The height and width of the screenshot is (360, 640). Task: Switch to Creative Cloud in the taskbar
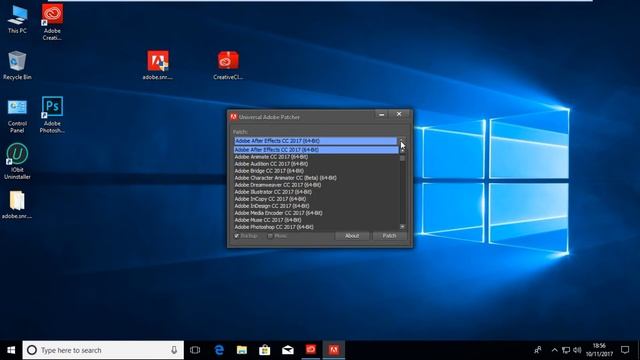coord(311,350)
